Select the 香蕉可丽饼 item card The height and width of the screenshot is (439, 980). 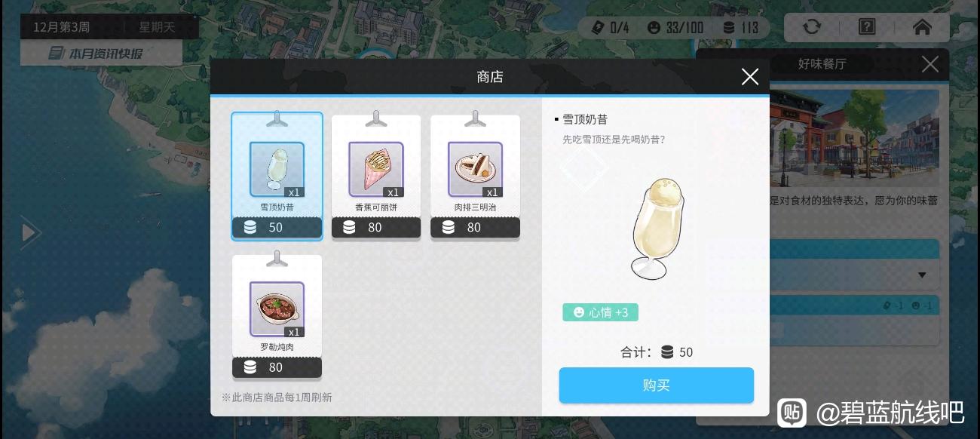pos(376,176)
